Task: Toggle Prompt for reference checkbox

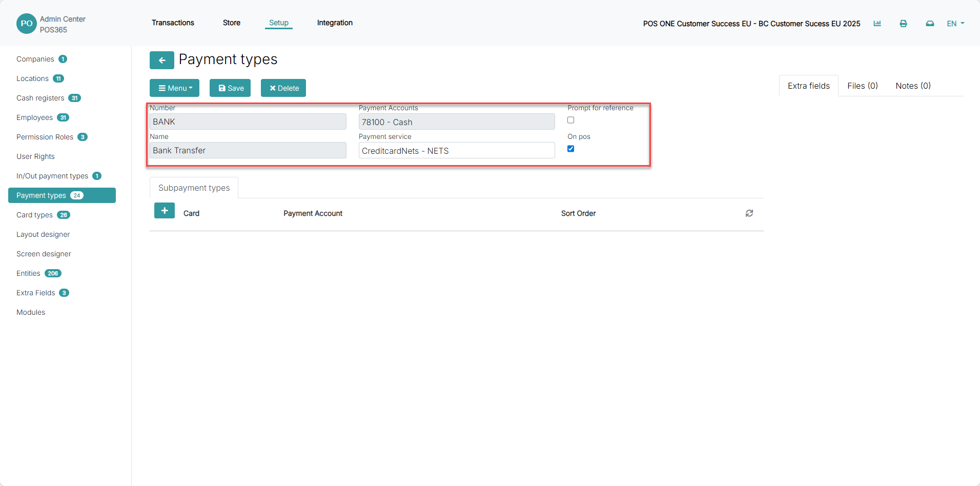Action: 570,120
